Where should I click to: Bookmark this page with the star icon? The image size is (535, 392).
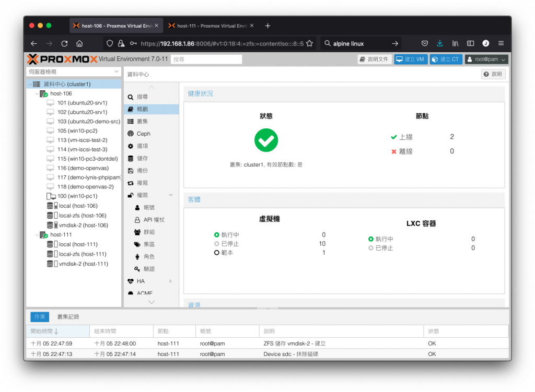coord(309,44)
